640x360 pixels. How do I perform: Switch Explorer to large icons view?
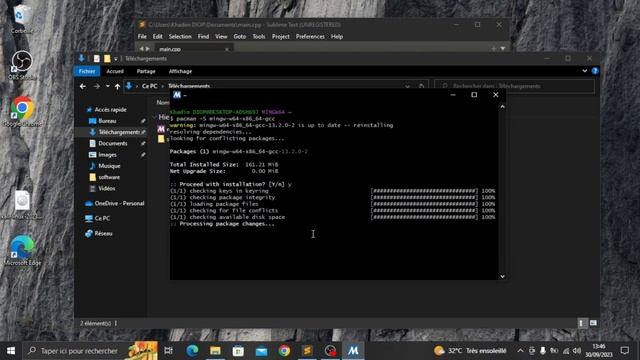(x=593, y=323)
